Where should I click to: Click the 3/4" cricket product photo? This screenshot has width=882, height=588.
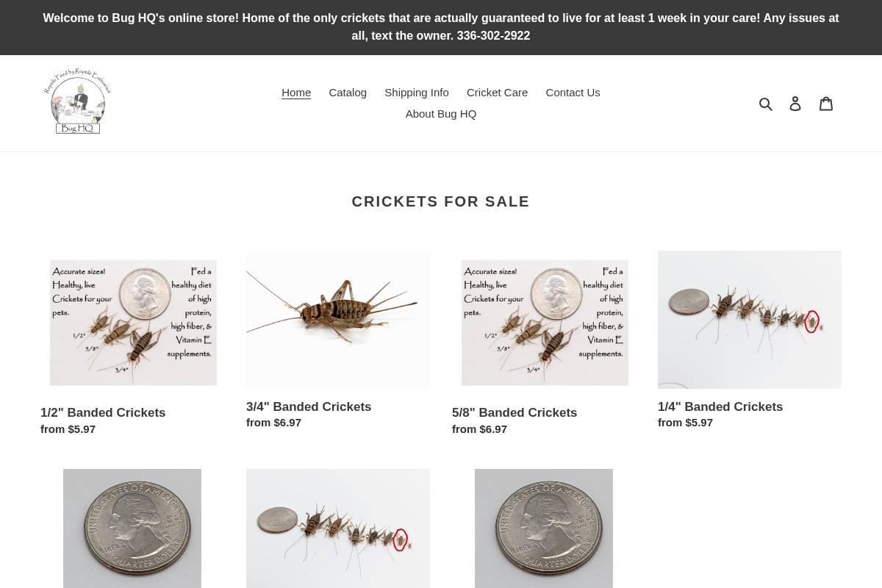coord(338,320)
